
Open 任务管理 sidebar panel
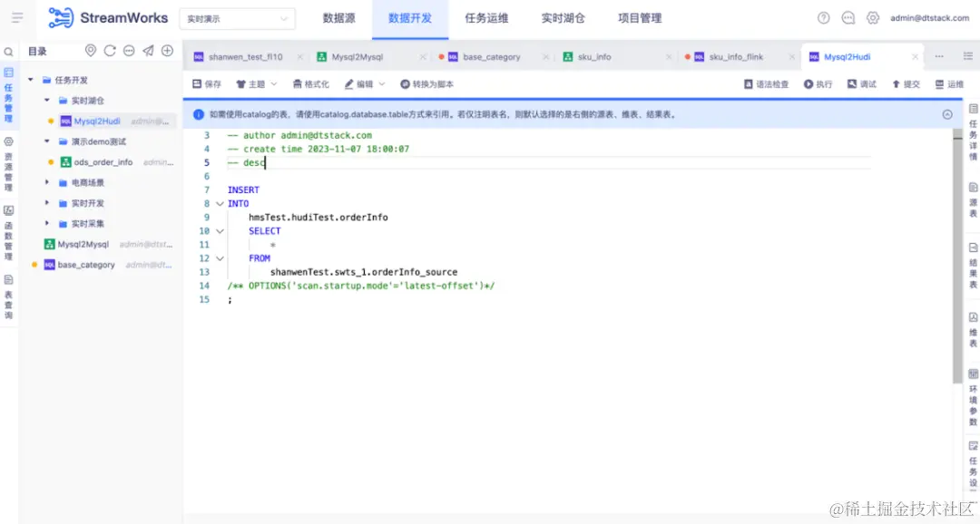point(9,95)
